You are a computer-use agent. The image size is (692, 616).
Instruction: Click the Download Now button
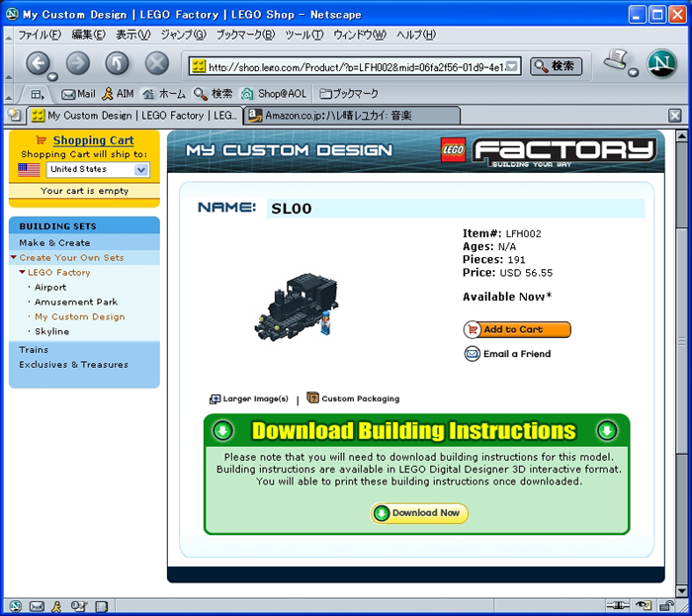(x=419, y=513)
